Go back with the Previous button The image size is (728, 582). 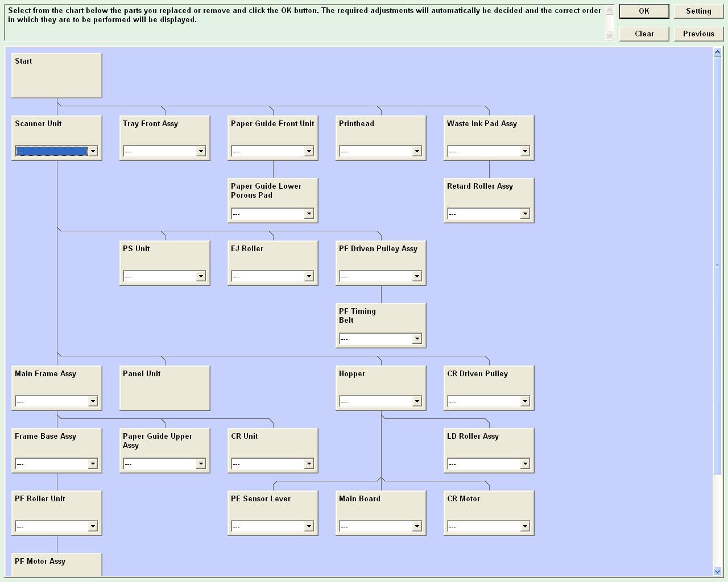pyautogui.click(x=698, y=34)
